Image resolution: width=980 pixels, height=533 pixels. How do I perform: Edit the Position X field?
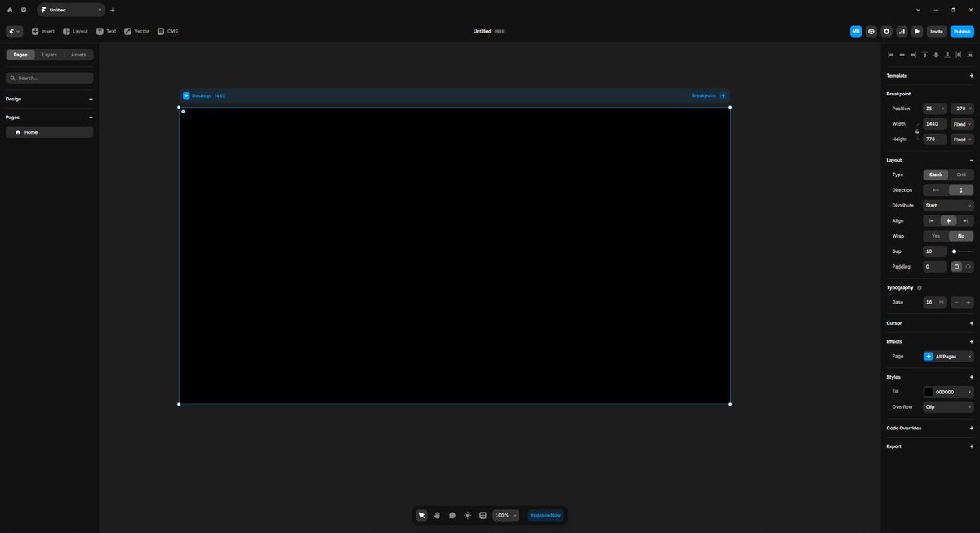[x=934, y=109]
